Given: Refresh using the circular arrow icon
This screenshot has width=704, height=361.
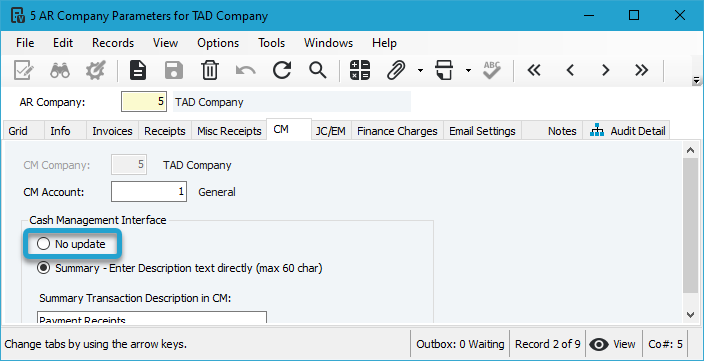Looking at the screenshot, I should pos(282,70).
